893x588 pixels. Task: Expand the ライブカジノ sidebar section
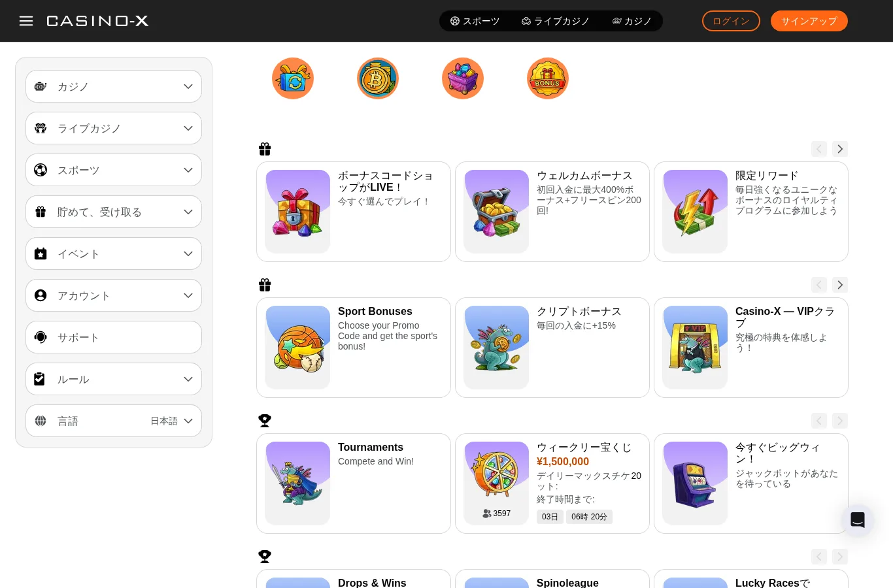point(114,128)
